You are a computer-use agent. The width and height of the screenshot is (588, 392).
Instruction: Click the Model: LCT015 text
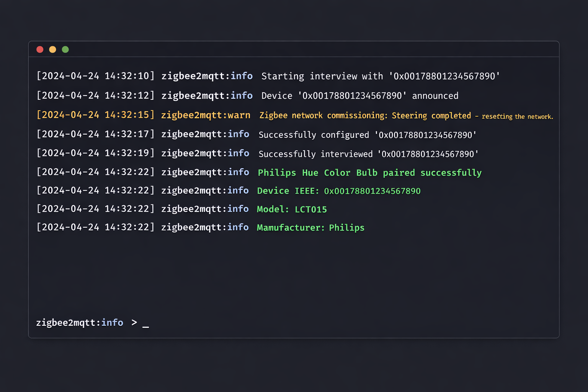pos(292,209)
